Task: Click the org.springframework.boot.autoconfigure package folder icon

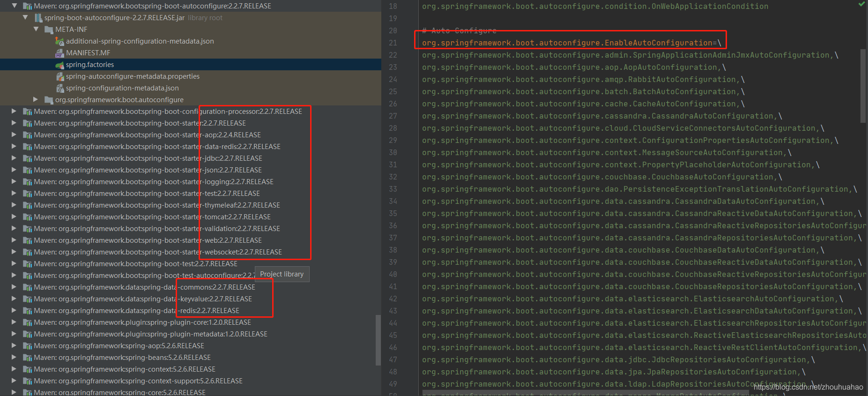Action: click(x=49, y=100)
